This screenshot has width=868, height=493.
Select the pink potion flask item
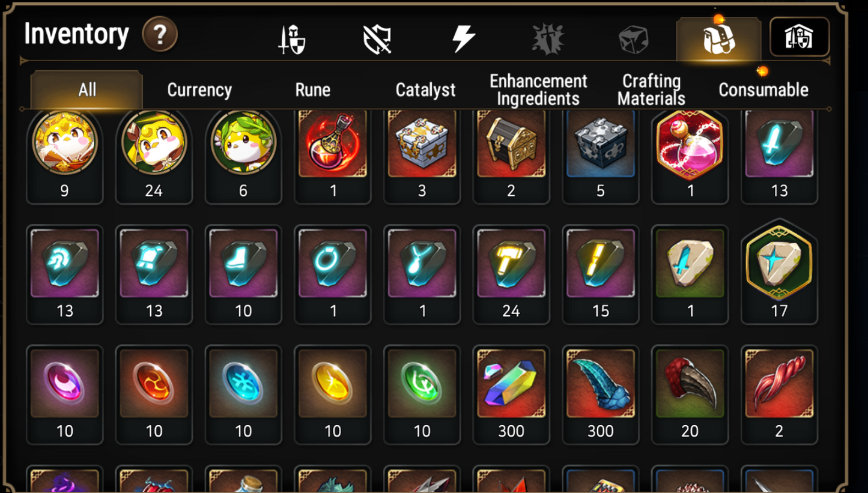coord(690,154)
